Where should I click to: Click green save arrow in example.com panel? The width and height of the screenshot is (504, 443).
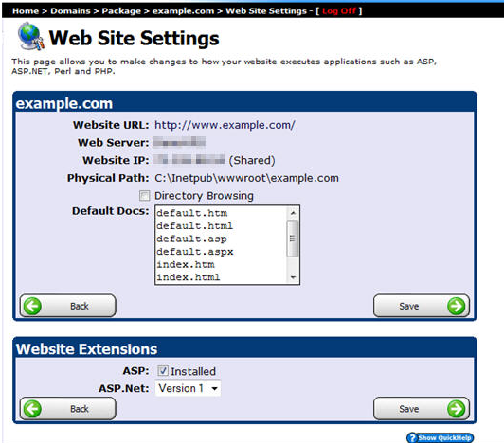coord(456,306)
